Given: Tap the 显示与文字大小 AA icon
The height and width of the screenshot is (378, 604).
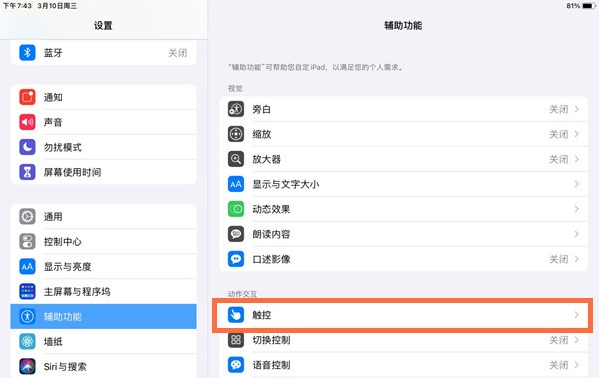Looking at the screenshot, I should 236,184.
